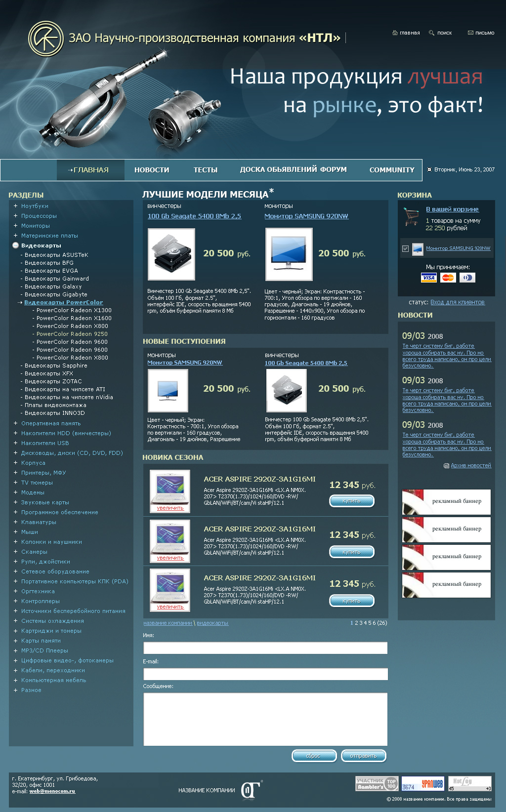Click the Samsung monitor image in Лучшие модели

[289, 254]
